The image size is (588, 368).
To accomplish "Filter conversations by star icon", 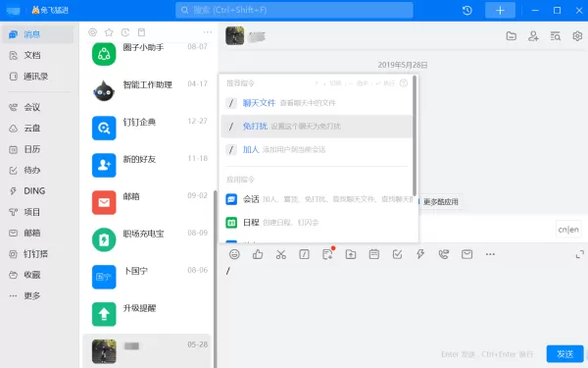I will [109, 32].
